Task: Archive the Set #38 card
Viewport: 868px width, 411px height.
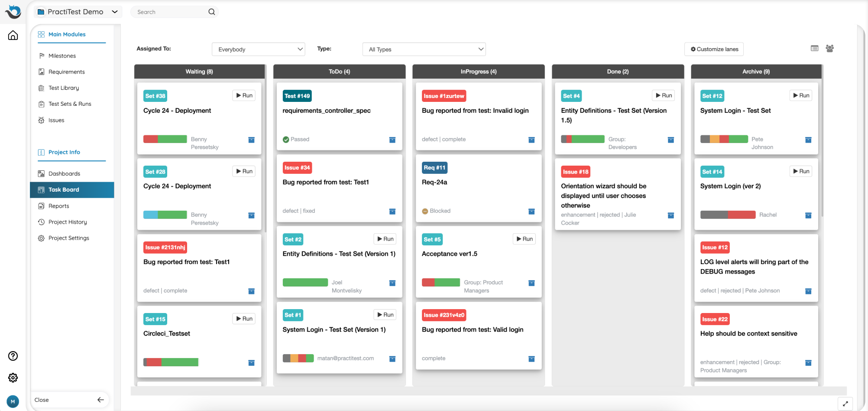Action: [251, 140]
